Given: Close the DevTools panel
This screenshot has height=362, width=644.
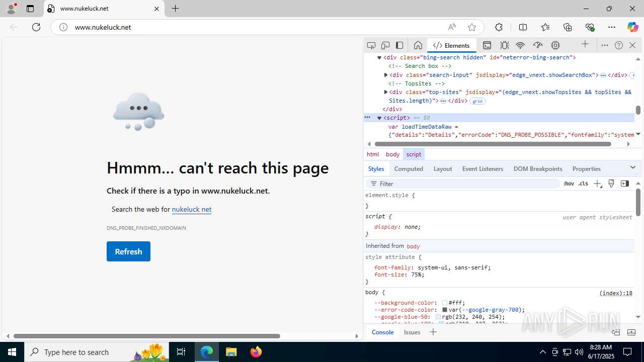Looking at the screenshot, I should [x=632, y=45].
